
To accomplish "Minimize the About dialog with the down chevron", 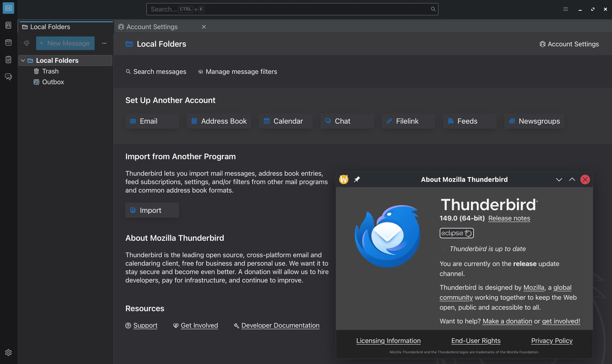I will click(x=559, y=180).
